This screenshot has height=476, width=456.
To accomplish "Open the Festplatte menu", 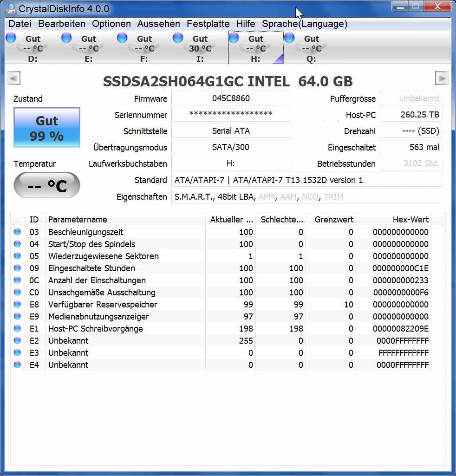I will 208,24.
